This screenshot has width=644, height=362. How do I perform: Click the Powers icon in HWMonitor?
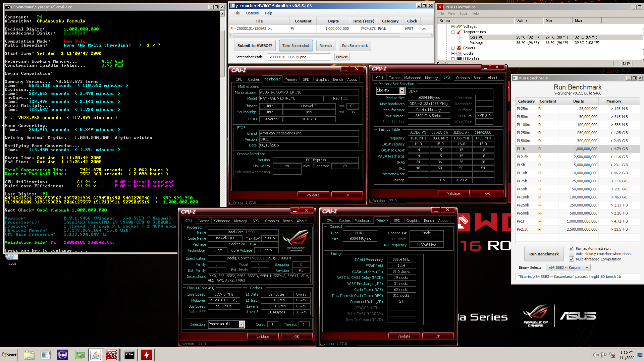point(459,48)
